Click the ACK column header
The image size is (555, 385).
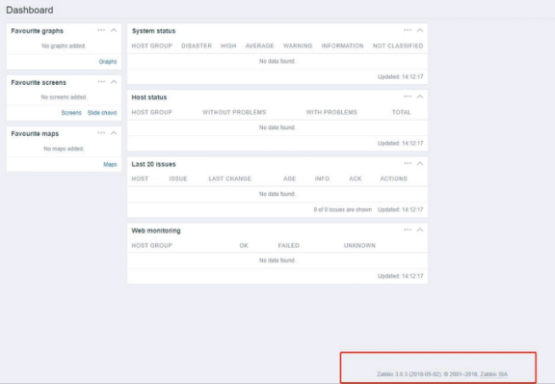tap(355, 179)
